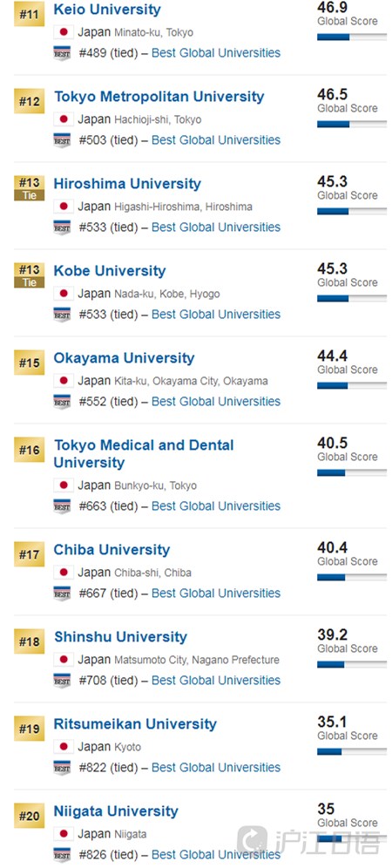Click the Best badge icon beside rank #667
This screenshot has height=868, width=392.
coord(62,593)
